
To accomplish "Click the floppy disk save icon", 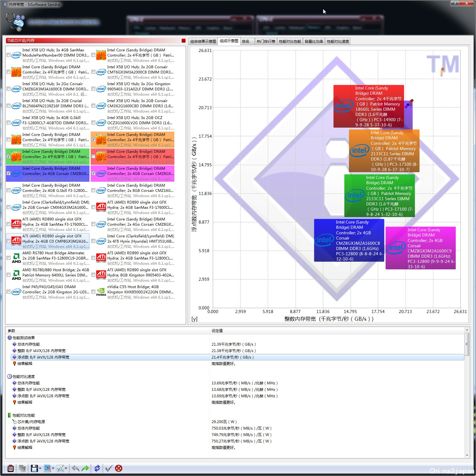I will [34, 468].
